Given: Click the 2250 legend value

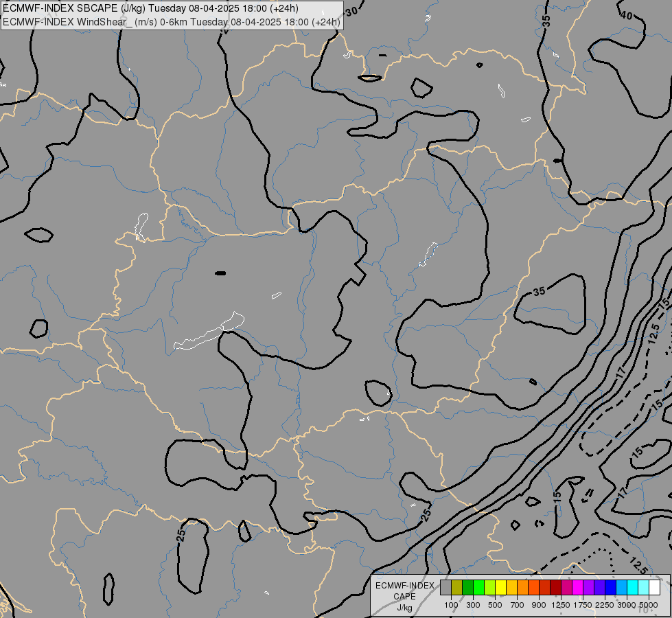Looking at the screenshot, I should [x=604, y=605].
